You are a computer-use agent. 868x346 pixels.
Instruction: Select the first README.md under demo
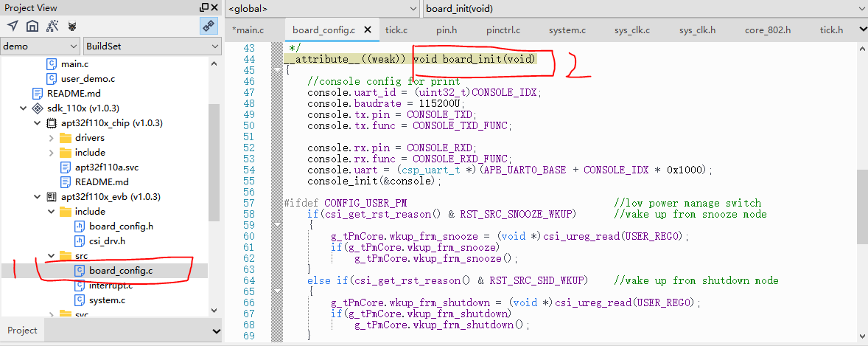click(x=74, y=93)
